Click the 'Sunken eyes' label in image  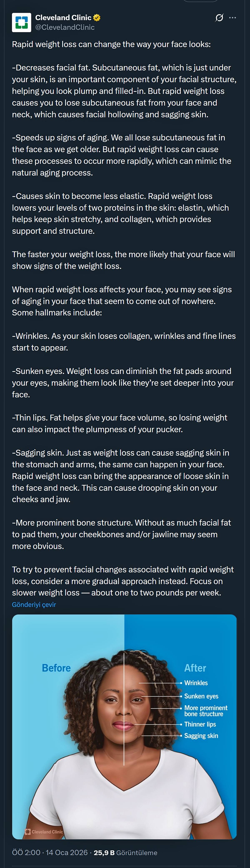point(201,696)
